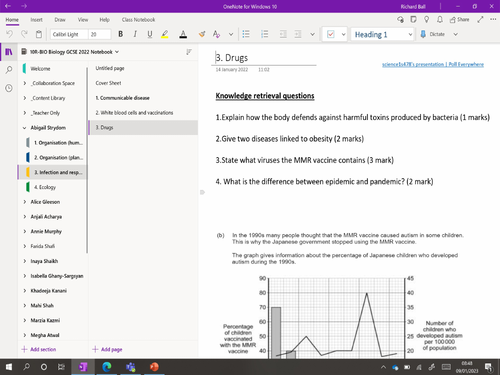The height and width of the screenshot is (375, 500).
Task: Show recent notes clock icon
Action: click(x=9, y=88)
